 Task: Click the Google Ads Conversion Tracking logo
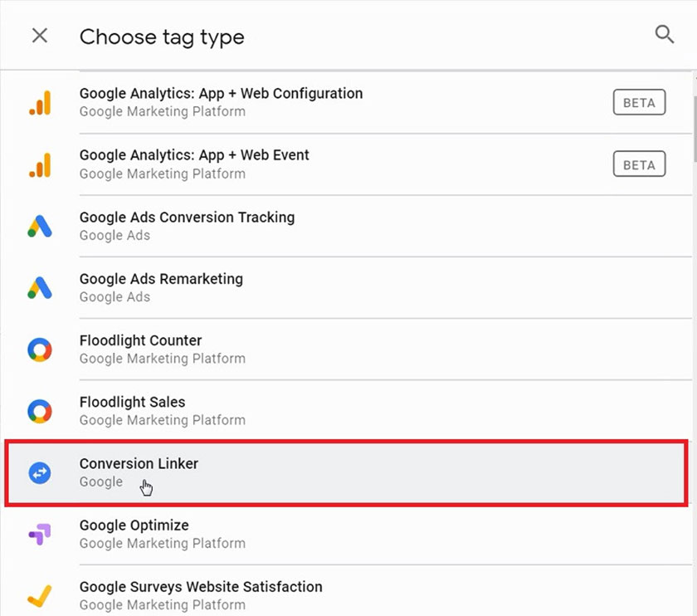pyautogui.click(x=40, y=226)
